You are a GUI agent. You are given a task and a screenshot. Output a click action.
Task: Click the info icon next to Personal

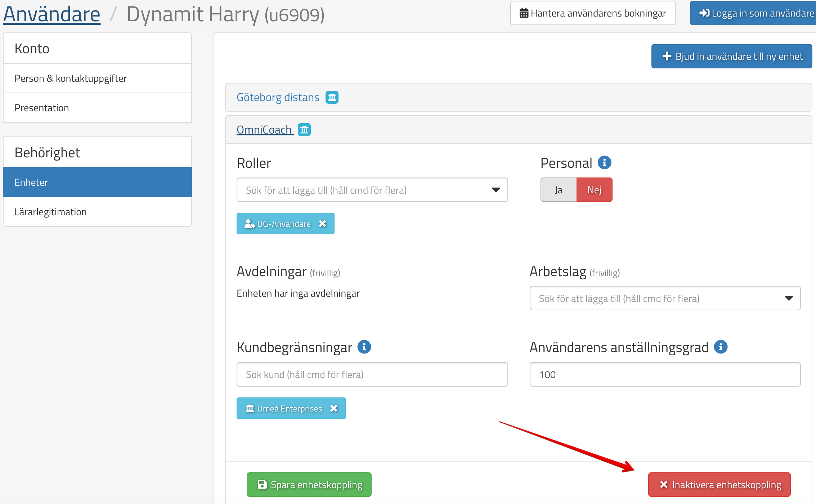604,163
